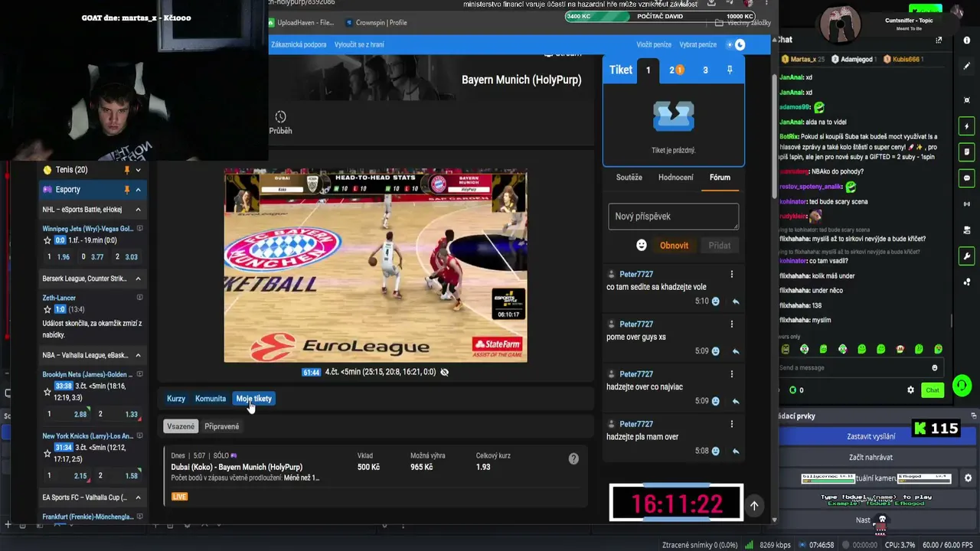Select ticket tab number 3
980x551 pixels.
click(x=705, y=70)
